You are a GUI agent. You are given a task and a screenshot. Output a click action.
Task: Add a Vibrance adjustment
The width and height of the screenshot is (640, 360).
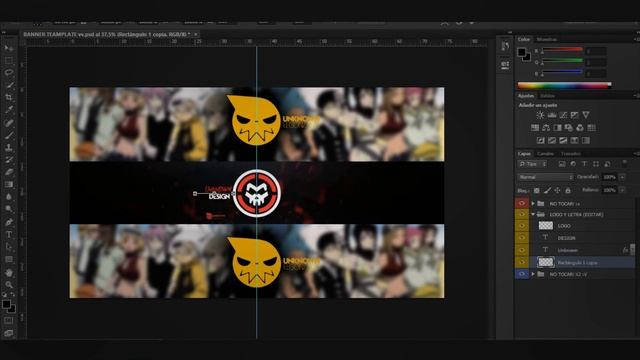click(x=586, y=115)
